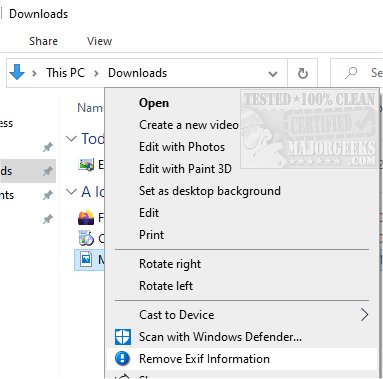Open the Share ribbon tab
383x379 pixels.
[43, 41]
